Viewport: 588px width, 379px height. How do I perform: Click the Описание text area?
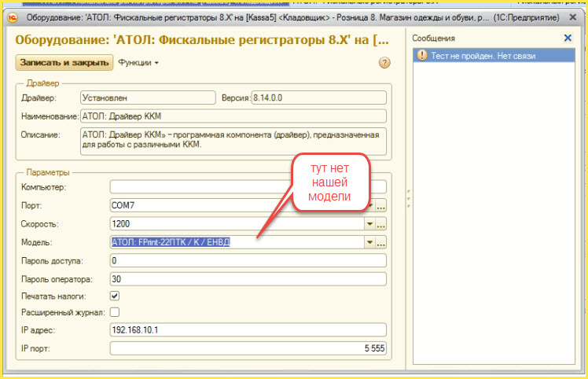point(233,142)
